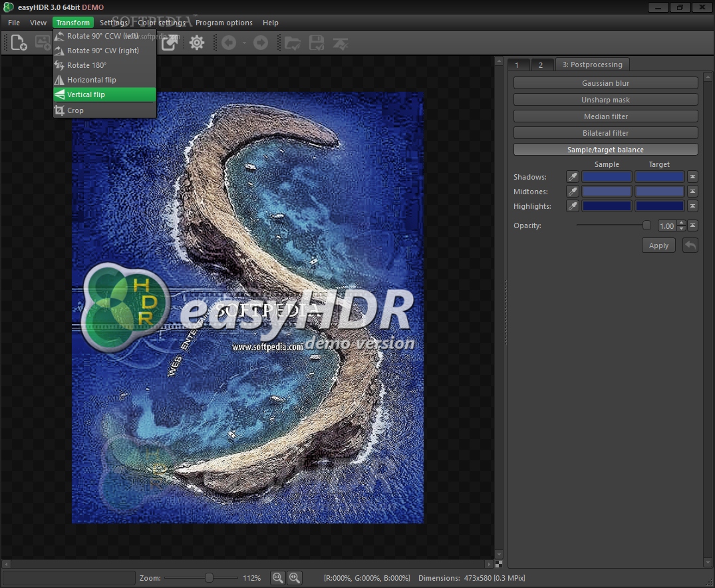The image size is (715, 588).
Task: Open the Program options menu
Action: pos(224,23)
